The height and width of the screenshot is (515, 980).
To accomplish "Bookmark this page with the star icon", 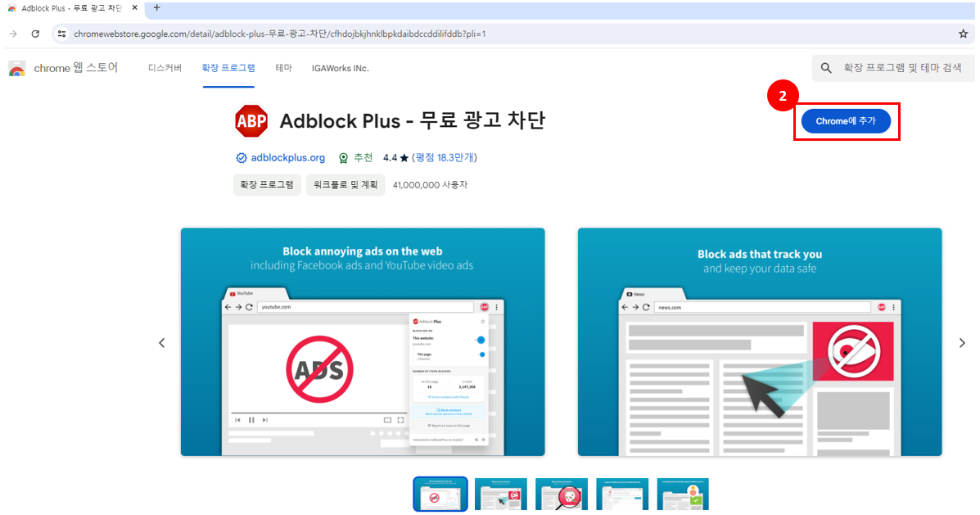I will [963, 34].
